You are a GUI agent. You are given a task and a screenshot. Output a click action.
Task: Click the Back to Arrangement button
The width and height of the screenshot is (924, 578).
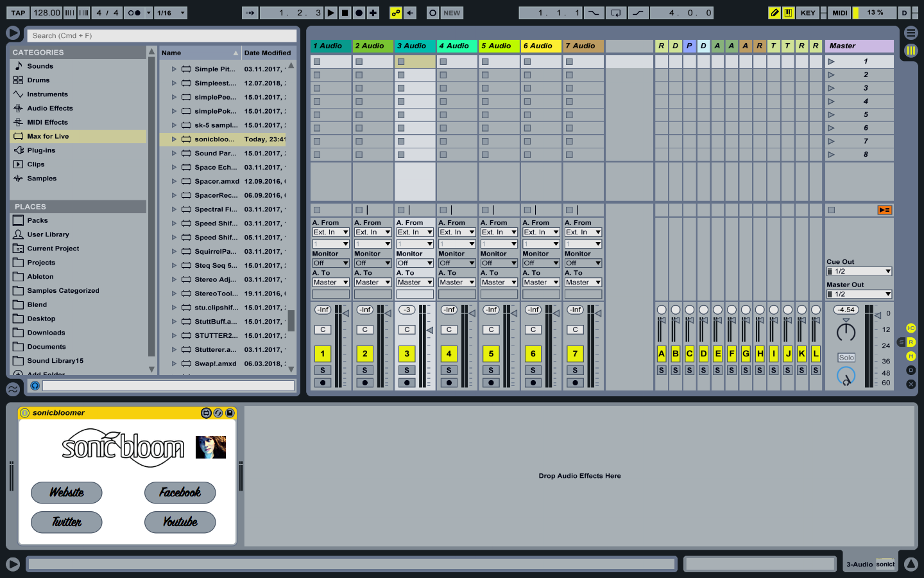(410, 13)
